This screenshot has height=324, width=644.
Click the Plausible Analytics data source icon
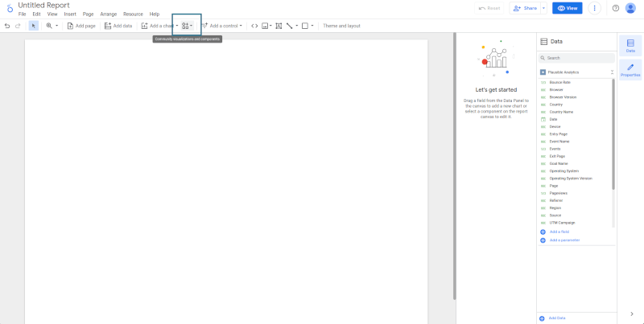click(x=543, y=72)
